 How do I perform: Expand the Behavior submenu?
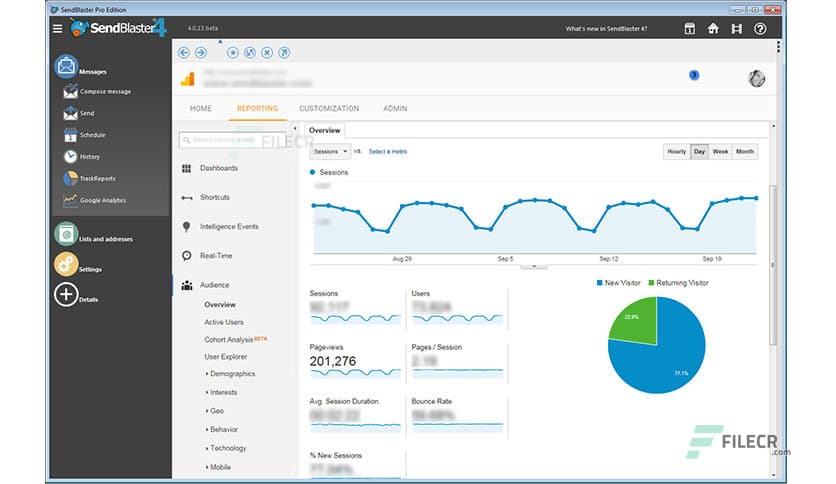tap(222, 430)
